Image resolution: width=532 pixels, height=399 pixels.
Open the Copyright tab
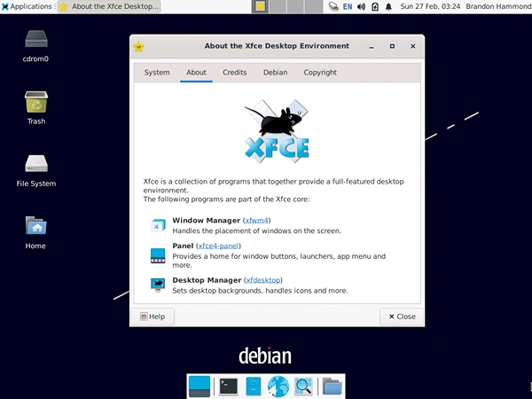pos(320,73)
